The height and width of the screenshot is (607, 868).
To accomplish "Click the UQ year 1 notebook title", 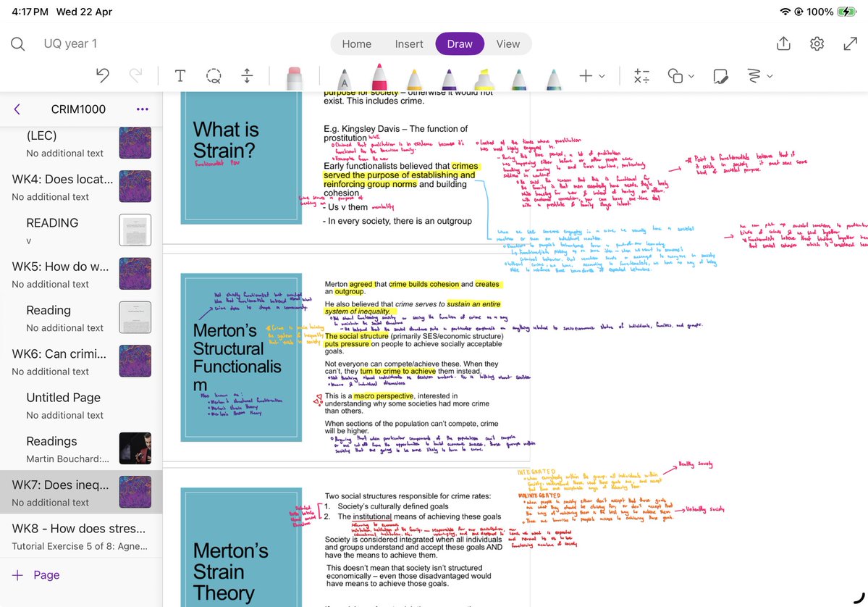I will click(x=70, y=43).
